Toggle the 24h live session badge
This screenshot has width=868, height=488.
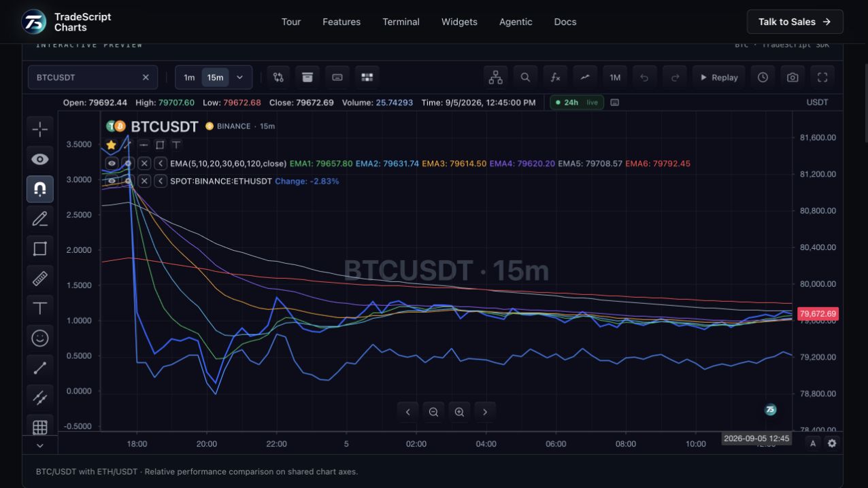tap(577, 103)
